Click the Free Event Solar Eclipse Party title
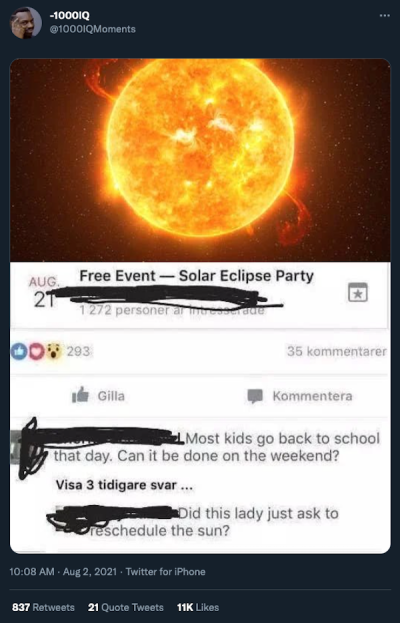The image size is (400, 623). pos(197,275)
